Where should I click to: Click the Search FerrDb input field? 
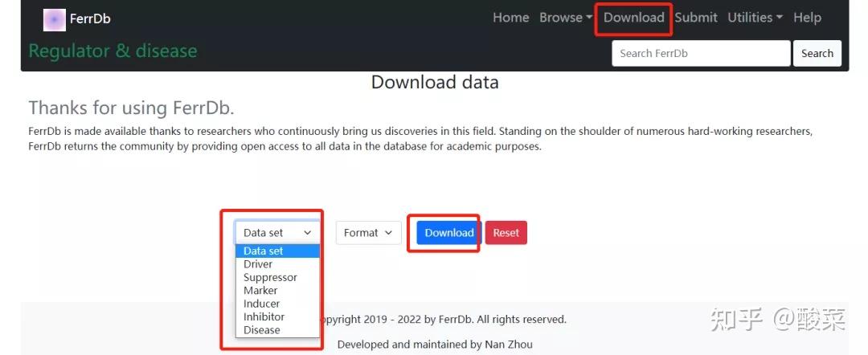pos(701,53)
